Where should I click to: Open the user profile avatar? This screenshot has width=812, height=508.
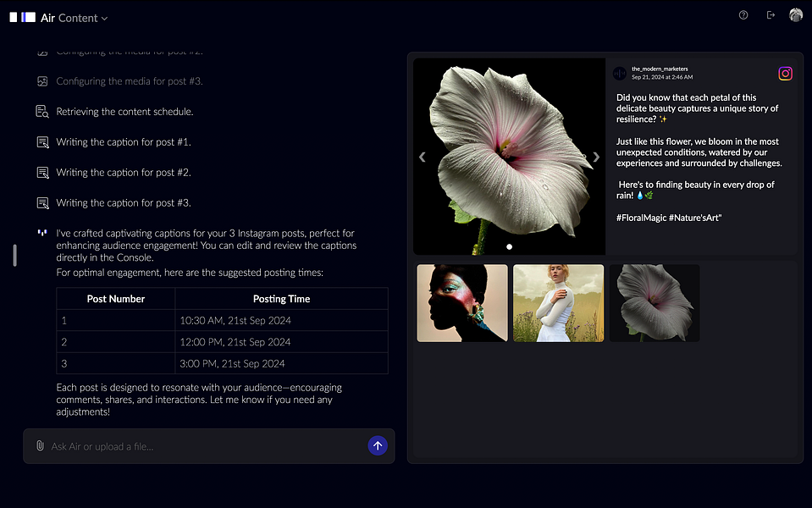click(x=795, y=15)
